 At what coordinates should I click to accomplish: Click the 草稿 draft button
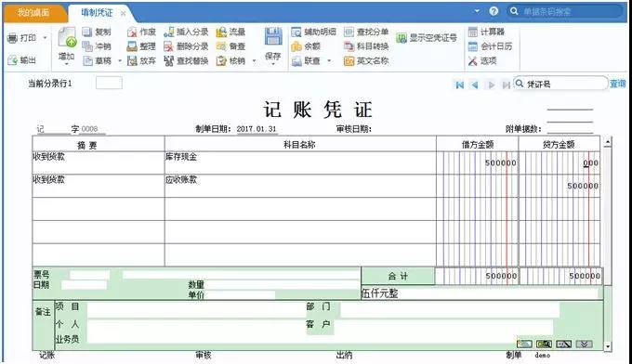click(x=98, y=60)
